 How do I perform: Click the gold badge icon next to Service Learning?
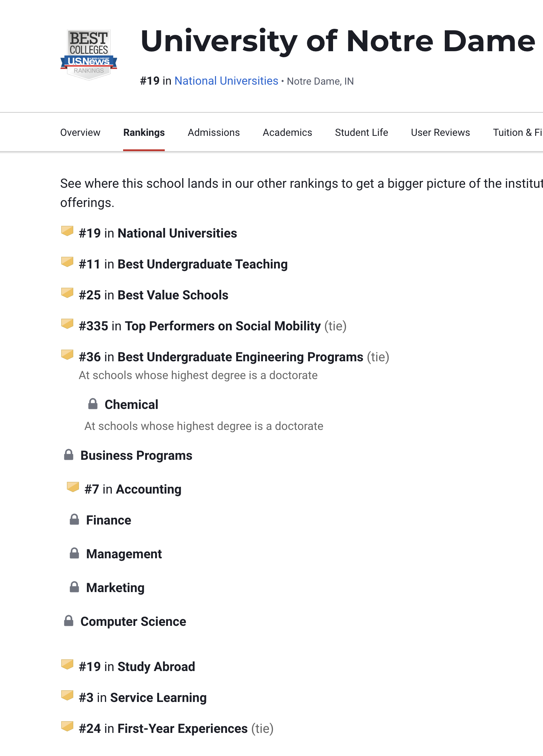(67, 696)
